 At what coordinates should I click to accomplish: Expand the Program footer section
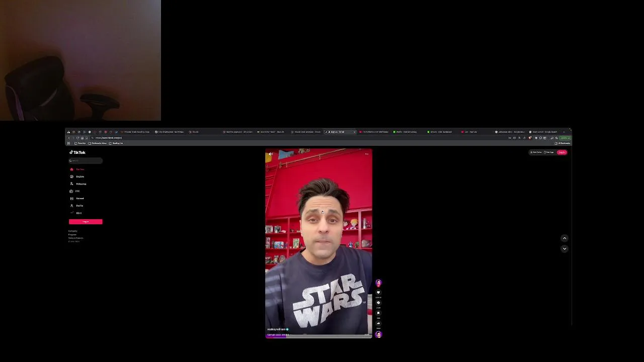coord(72,235)
